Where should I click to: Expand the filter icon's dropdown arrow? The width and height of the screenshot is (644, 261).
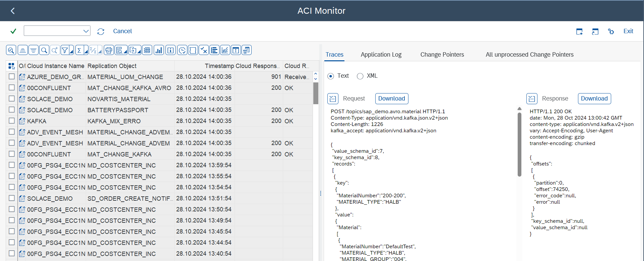(71, 51)
